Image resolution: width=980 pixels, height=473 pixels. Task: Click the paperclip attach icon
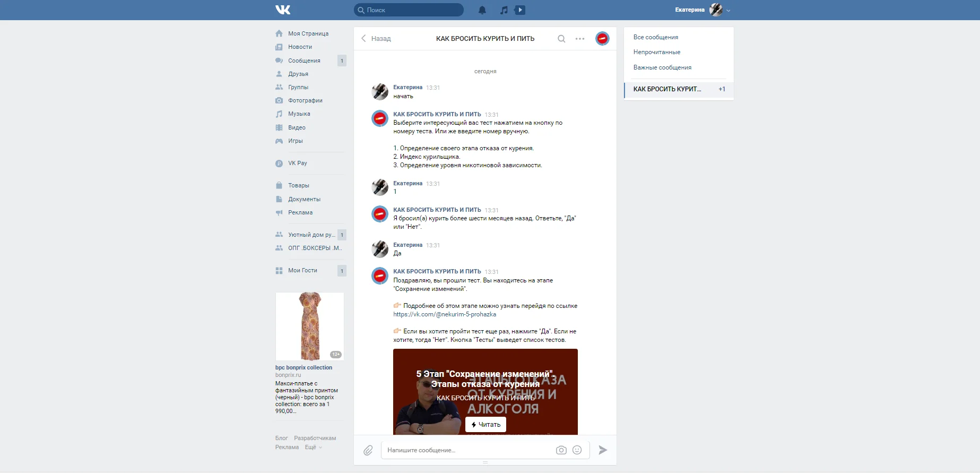368,450
